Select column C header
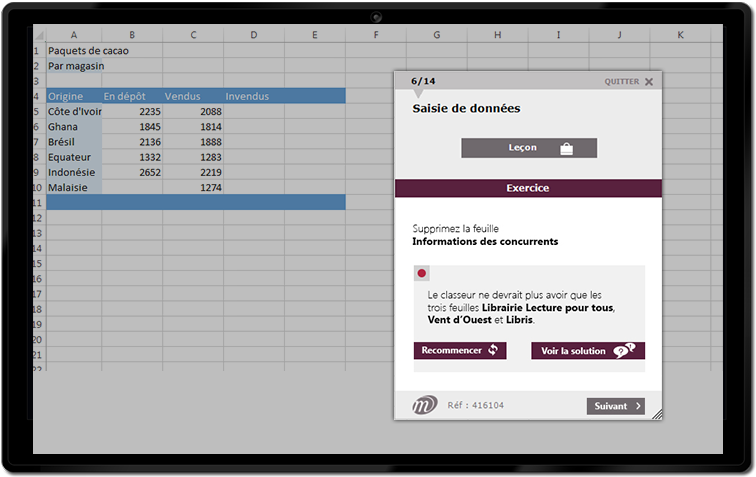 (193, 35)
